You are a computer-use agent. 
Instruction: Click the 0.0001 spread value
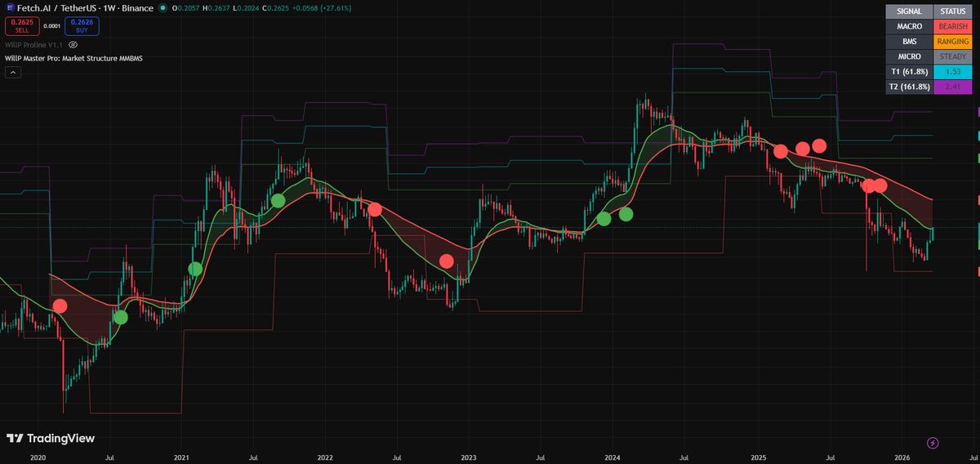pyautogui.click(x=52, y=26)
